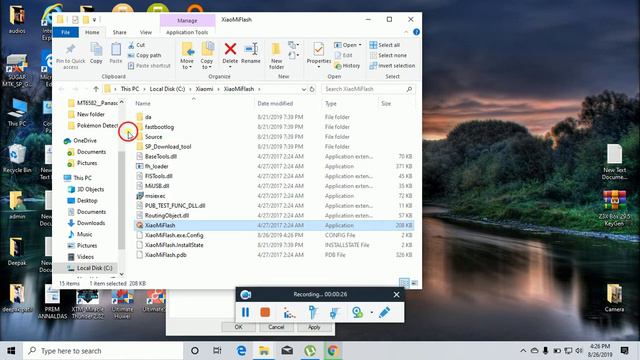Stop the recording with orange square
This screenshot has width=640, height=360.
coord(265,312)
